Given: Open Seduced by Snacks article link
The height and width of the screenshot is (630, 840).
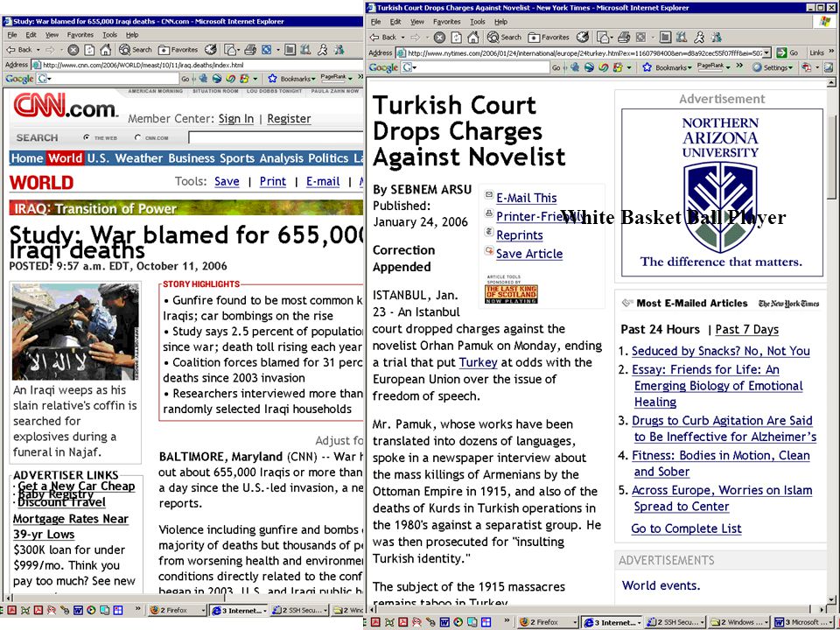Looking at the screenshot, I should coord(720,351).
